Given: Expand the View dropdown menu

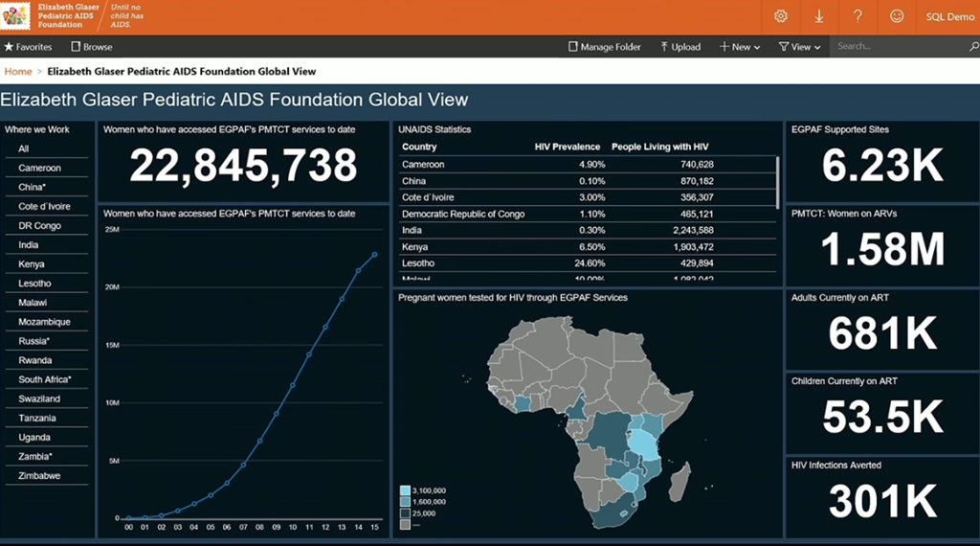Looking at the screenshot, I should 799,47.
